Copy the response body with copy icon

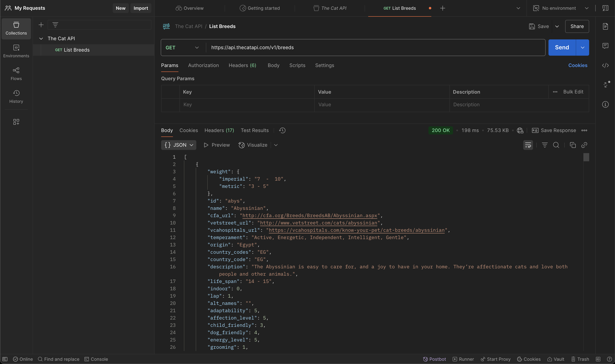[572, 145]
